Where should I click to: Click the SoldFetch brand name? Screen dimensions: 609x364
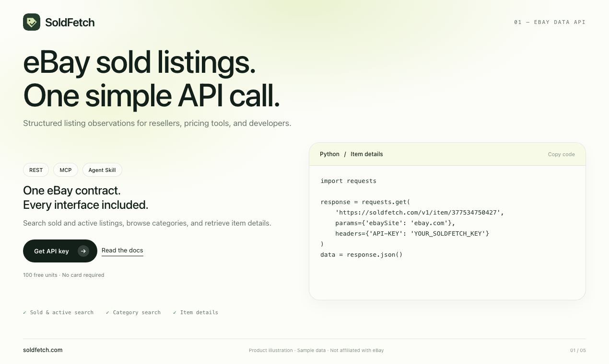point(70,23)
